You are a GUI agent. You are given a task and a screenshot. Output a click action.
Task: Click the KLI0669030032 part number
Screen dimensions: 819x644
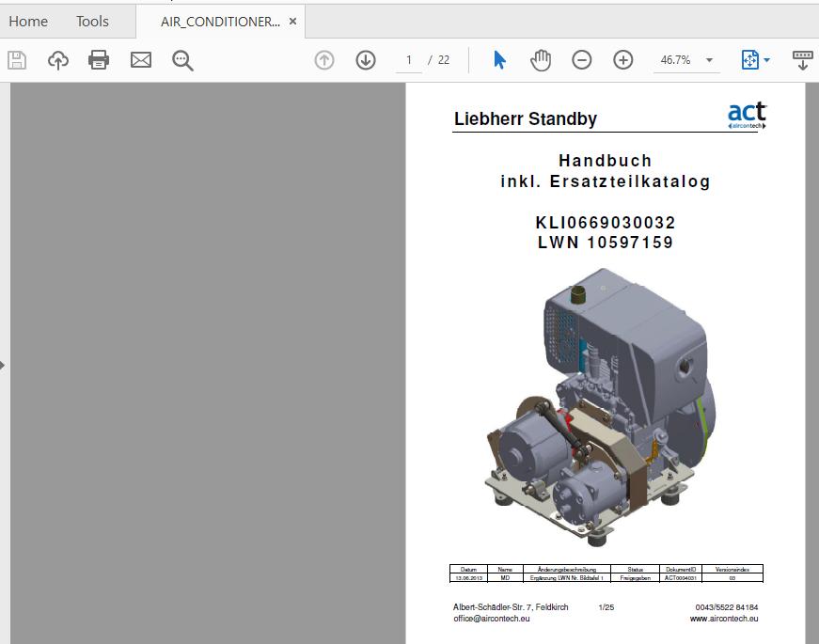(x=606, y=223)
